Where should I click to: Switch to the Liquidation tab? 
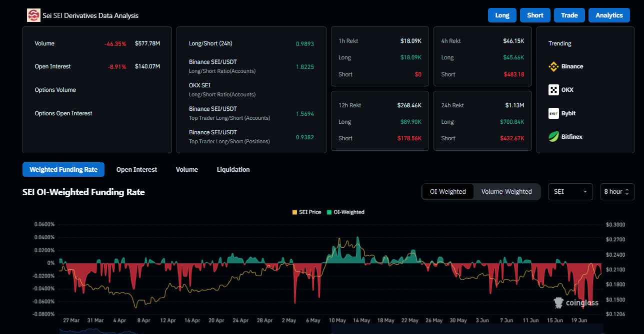coord(233,169)
